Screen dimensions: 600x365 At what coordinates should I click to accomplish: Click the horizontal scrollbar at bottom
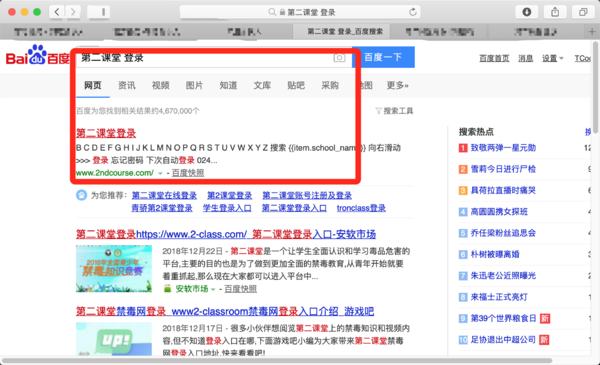pos(277,361)
